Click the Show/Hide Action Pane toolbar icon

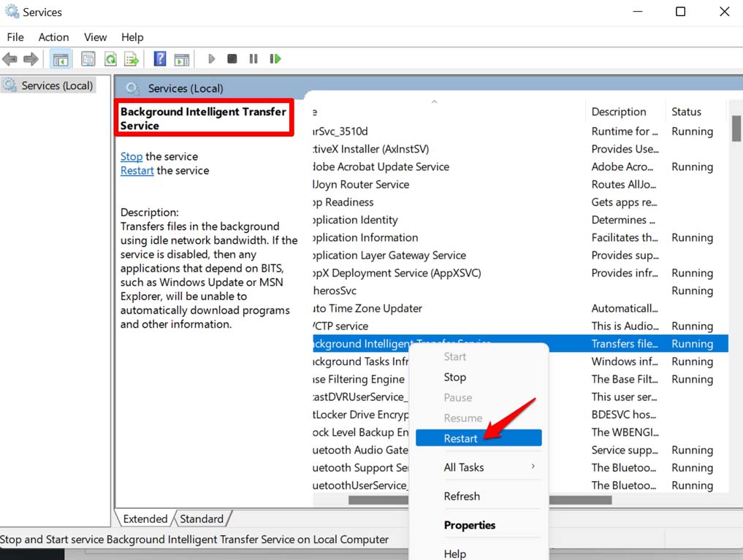point(182,59)
